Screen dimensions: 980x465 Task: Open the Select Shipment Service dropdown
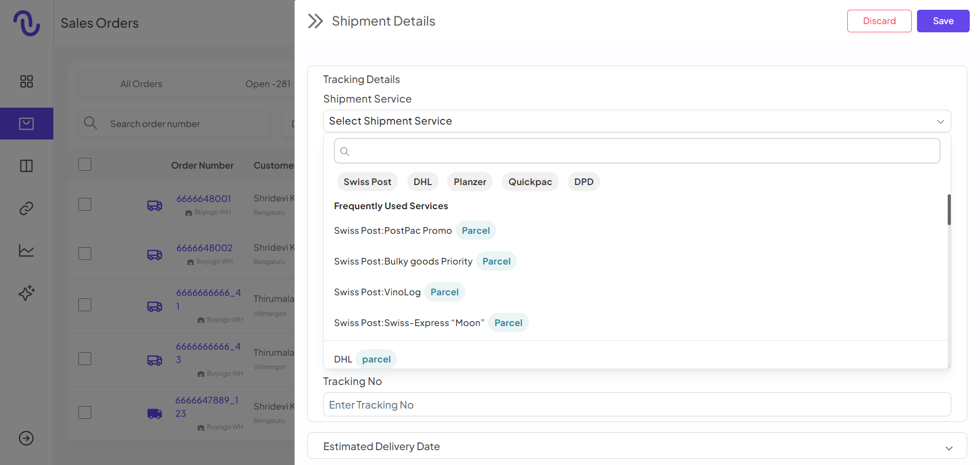coord(637,121)
